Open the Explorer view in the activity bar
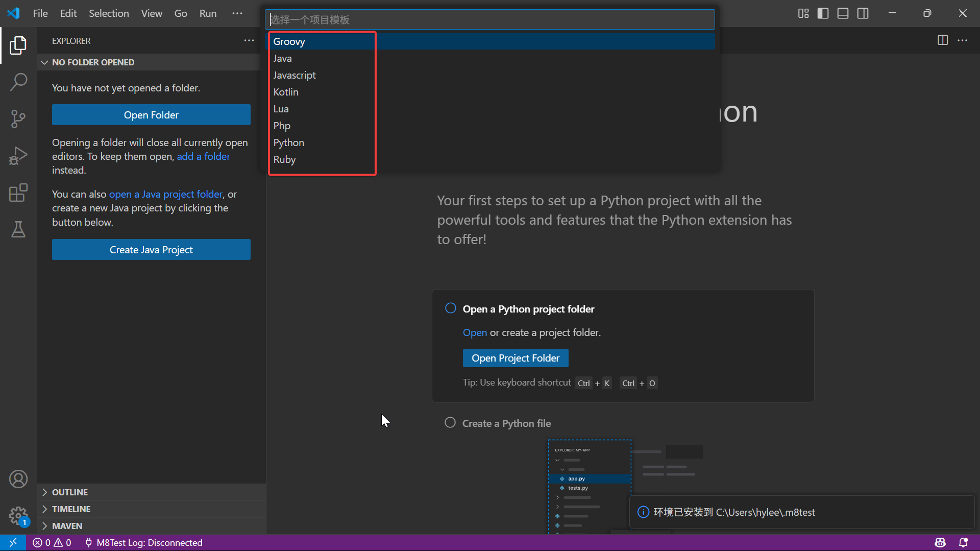Image resolution: width=980 pixels, height=551 pixels. point(18,45)
